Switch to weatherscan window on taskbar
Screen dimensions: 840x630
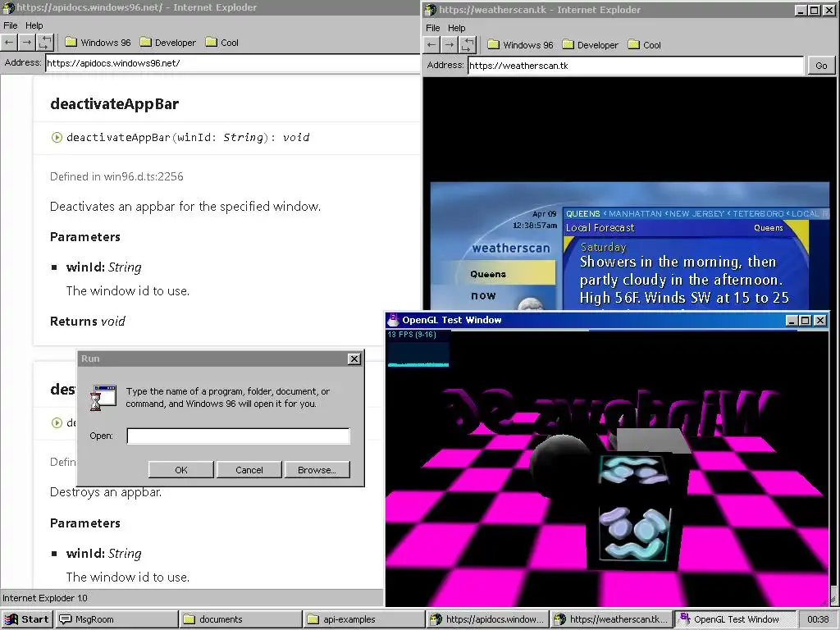612,619
